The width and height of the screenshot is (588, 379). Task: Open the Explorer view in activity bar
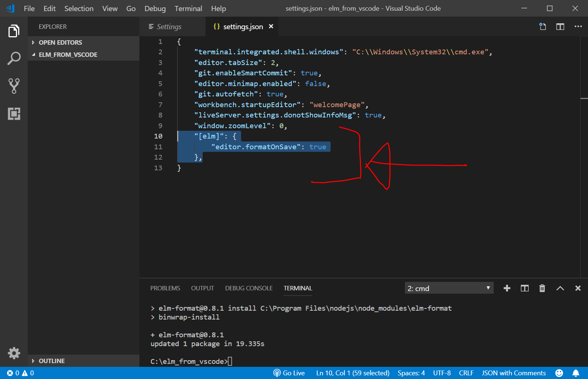click(14, 31)
